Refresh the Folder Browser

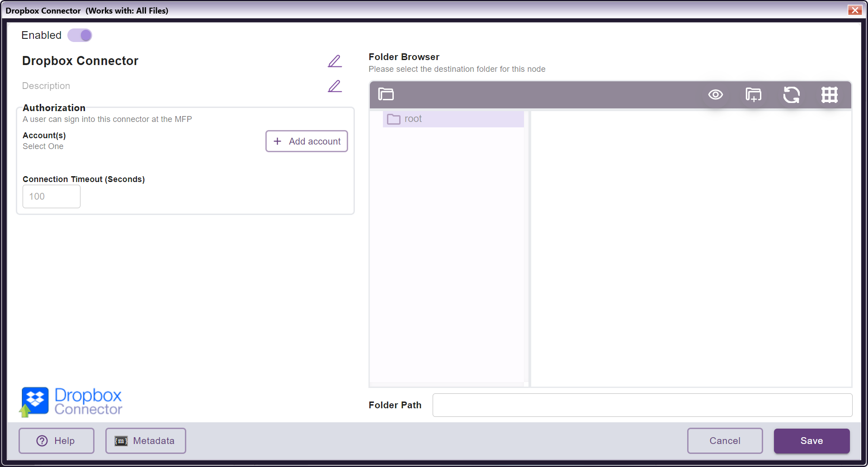click(x=792, y=94)
